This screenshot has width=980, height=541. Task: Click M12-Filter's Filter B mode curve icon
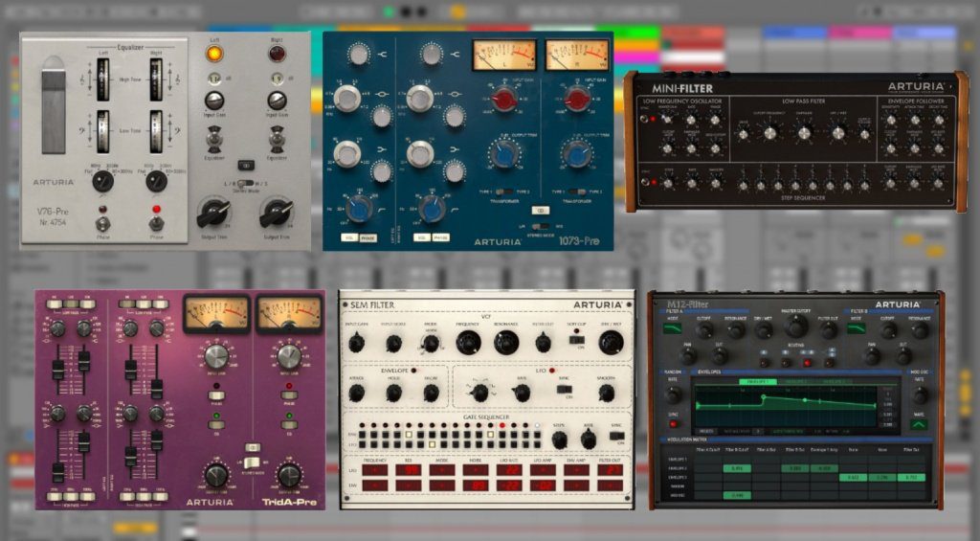tap(857, 327)
